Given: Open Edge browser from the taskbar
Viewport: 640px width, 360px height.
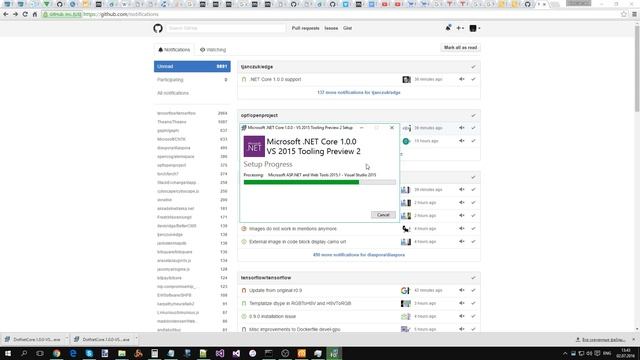Looking at the screenshot, I should pyautogui.click(x=73, y=353).
